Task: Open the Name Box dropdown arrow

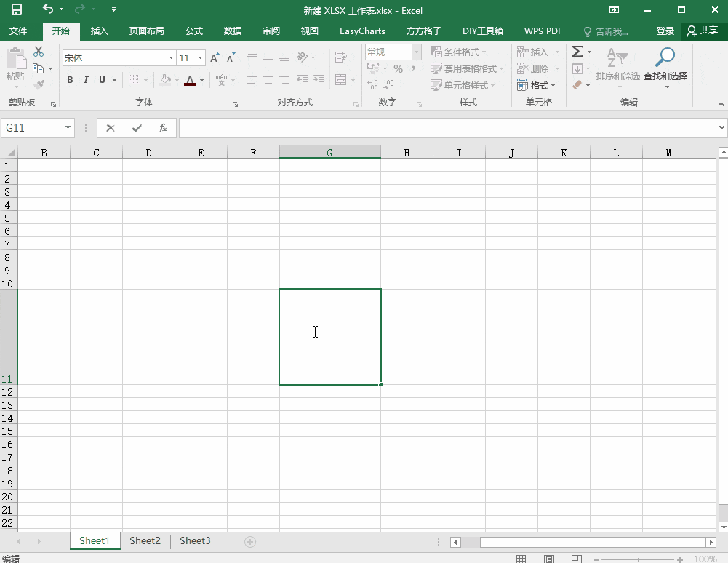Action: click(x=68, y=128)
